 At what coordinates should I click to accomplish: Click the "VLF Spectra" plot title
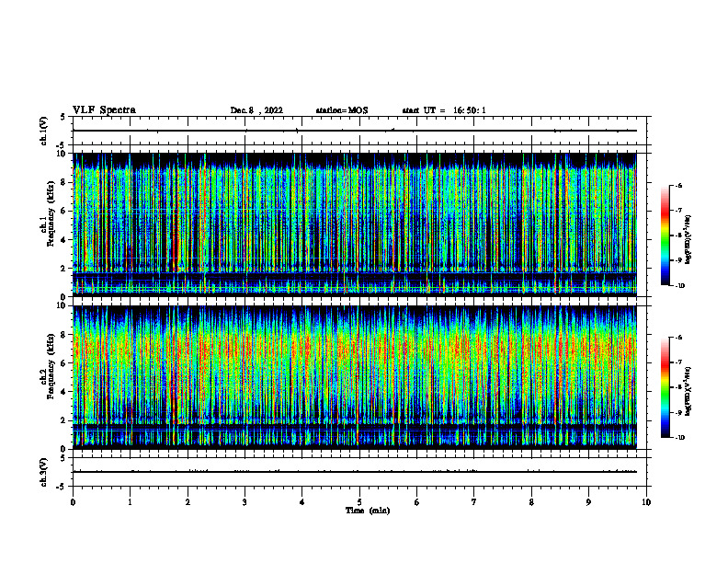tap(104, 109)
